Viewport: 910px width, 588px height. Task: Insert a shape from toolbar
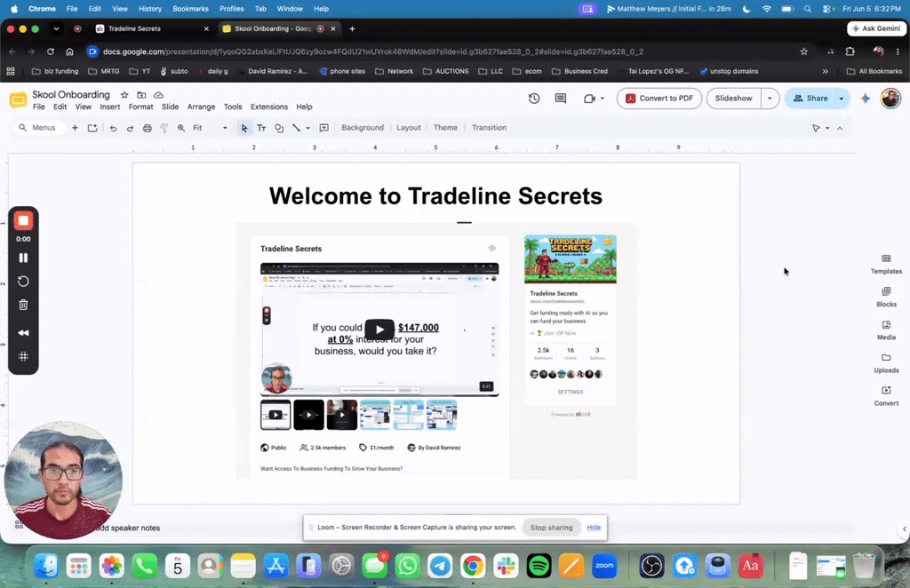click(x=279, y=128)
